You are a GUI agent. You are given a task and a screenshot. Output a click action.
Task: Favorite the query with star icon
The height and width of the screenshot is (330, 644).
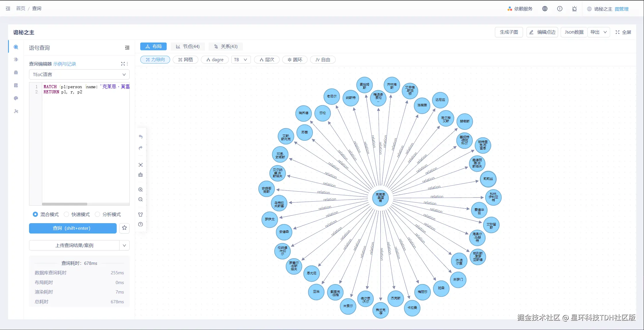tap(124, 228)
